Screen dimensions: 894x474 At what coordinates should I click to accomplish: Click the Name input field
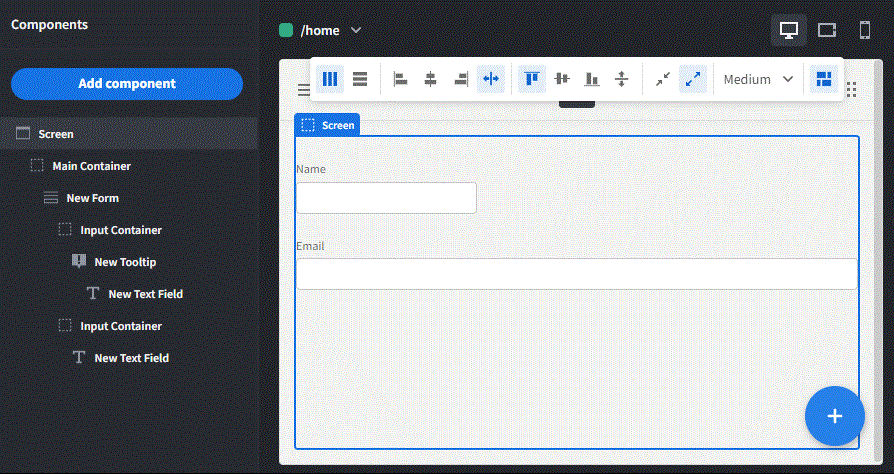(x=386, y=198)
